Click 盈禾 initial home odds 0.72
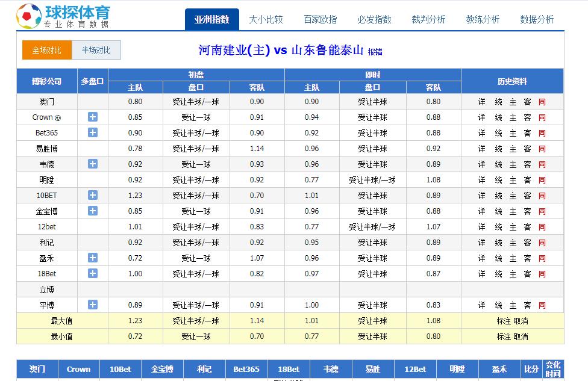 coord(135,258)
